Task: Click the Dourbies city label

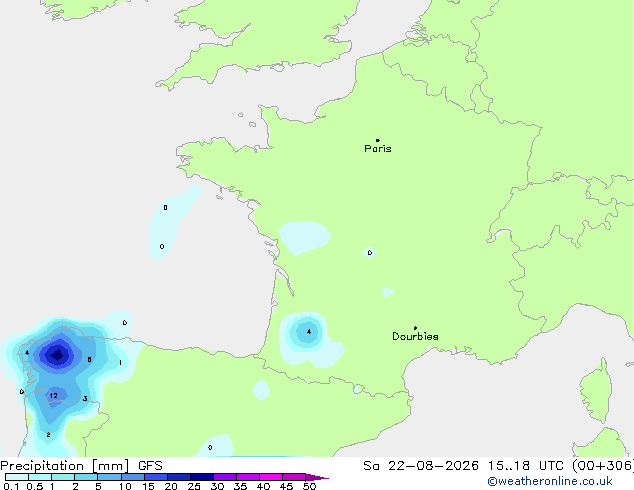Action: (415, 336)
